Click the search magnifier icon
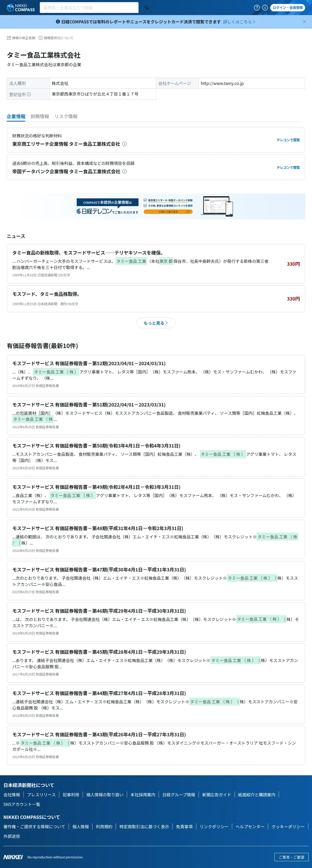 click(146, 8)
